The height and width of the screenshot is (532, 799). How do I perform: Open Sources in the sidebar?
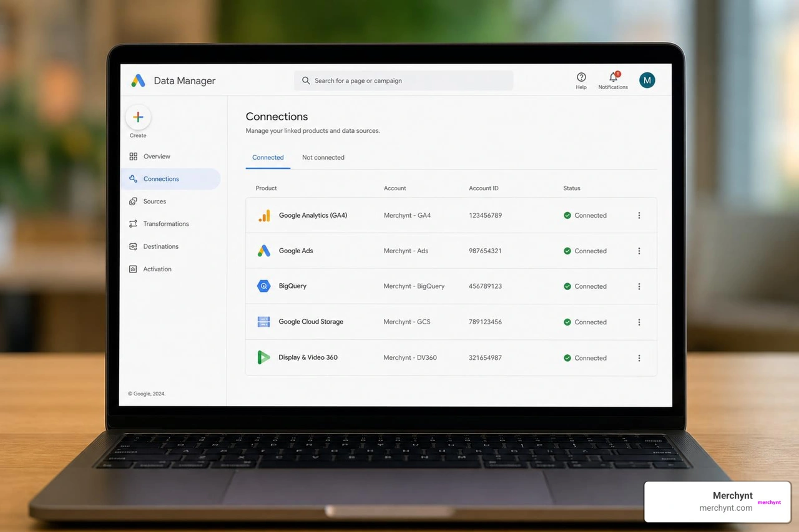[x=155, y=201]
